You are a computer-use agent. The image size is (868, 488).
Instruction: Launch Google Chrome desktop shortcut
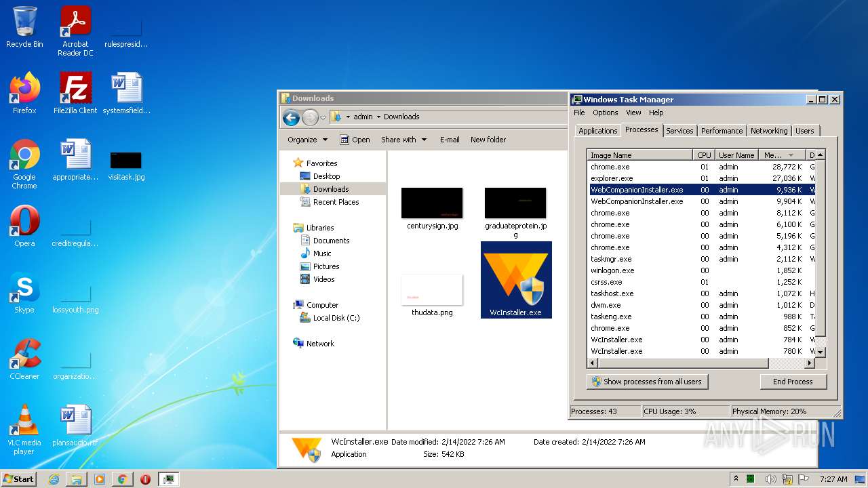coord(24,164)
